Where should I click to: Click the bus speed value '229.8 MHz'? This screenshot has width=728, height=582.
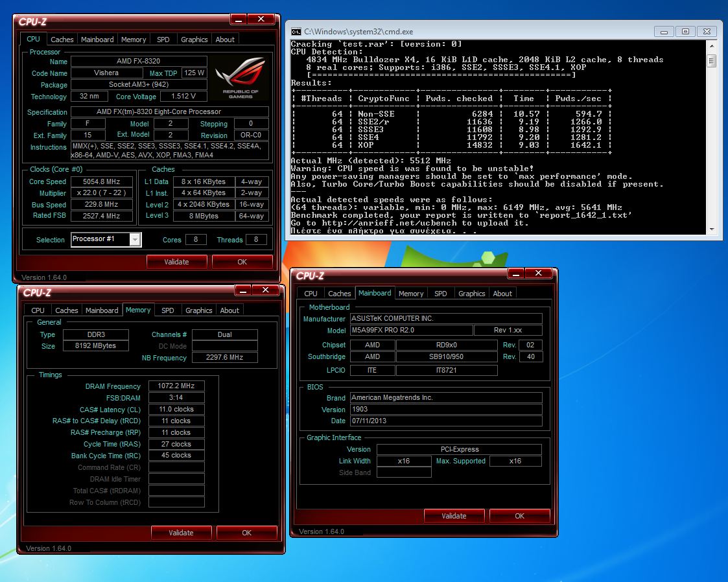pos(101,204)
